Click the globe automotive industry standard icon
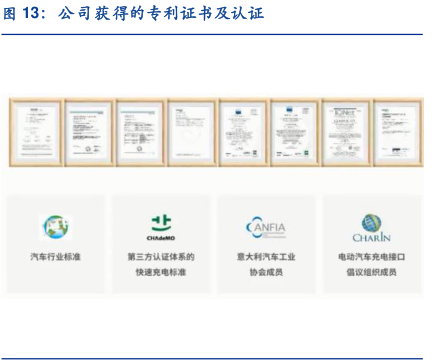 [x=56, y=227]
